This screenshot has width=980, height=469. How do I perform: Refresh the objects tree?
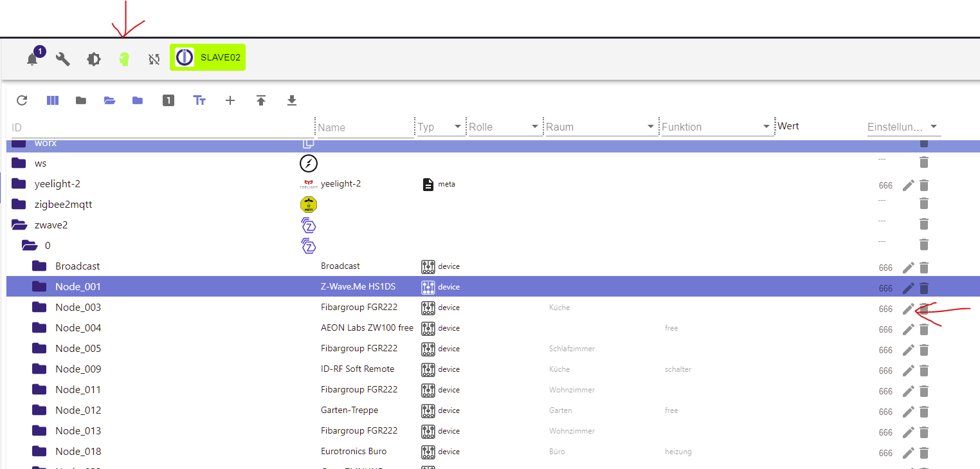pyautogui.click(x=22, y=100)
